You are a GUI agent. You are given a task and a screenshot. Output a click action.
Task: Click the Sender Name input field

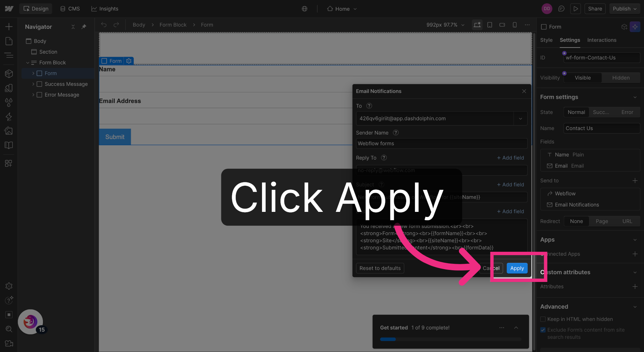[441, 143]
